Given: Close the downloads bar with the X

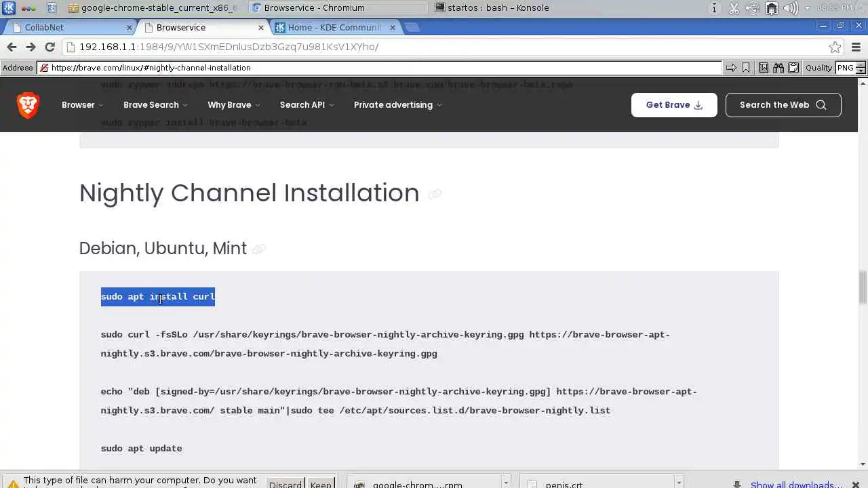Looking at the screenshot, I should [x=856, y=484].
